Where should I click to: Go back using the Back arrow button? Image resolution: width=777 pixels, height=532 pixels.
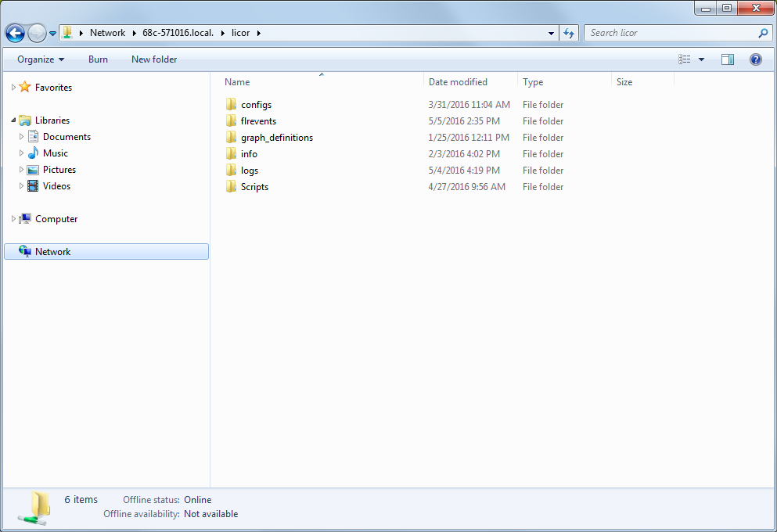tap(15, 33)
